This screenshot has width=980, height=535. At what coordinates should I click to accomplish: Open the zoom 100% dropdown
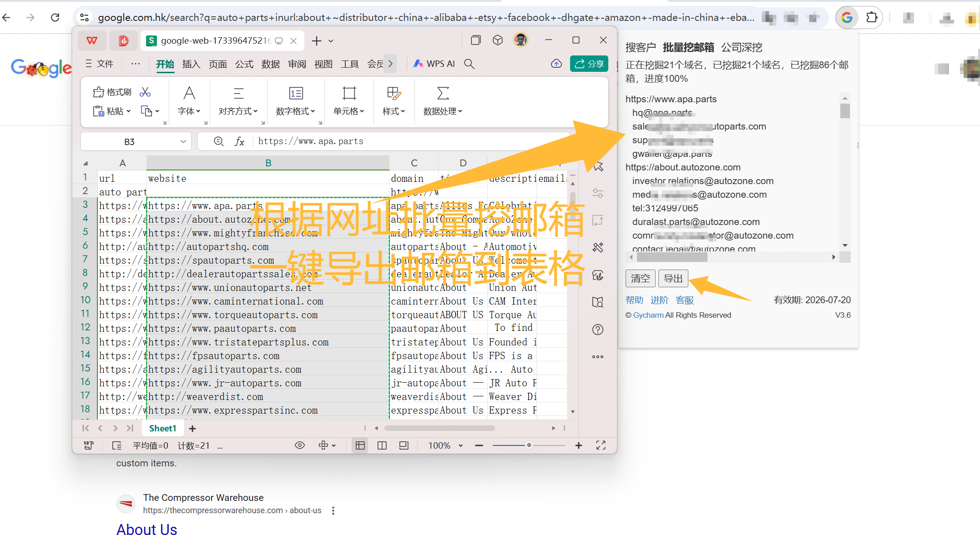460,446
